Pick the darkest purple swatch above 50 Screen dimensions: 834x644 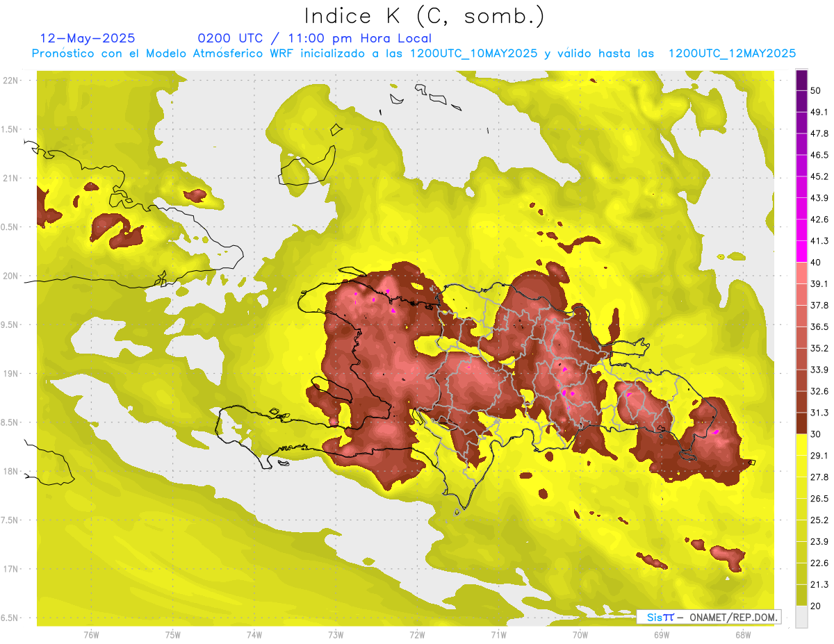coord(801,80)
